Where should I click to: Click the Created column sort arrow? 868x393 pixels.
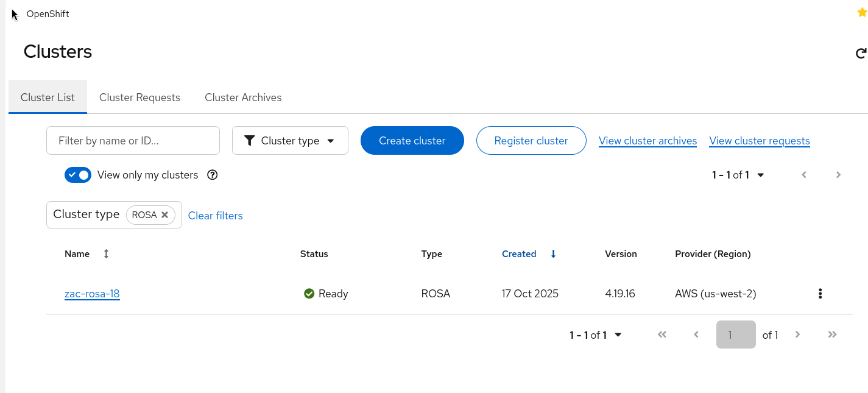click(x=553, y=254)
